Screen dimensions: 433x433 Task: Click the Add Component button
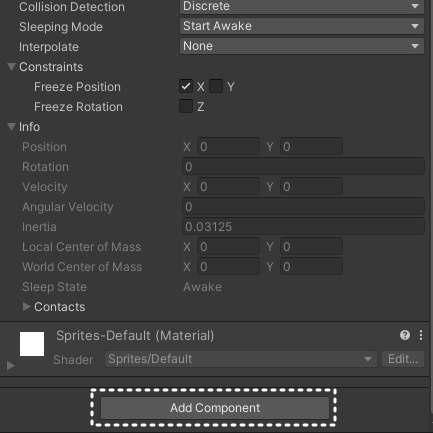(x=215, y=408)
